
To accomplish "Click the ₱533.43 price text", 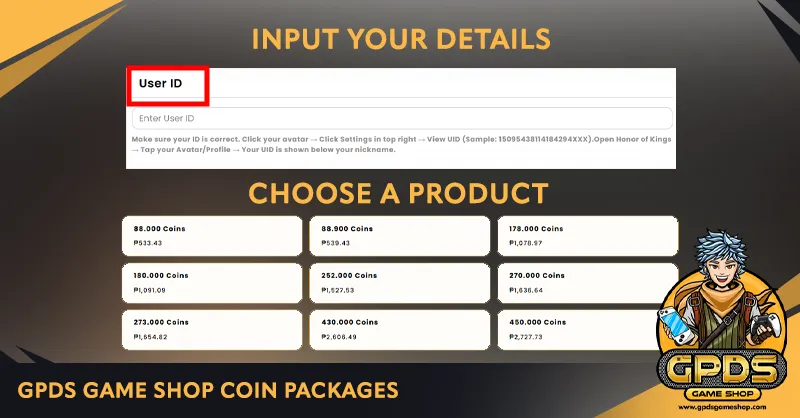I will click(151, 243).
